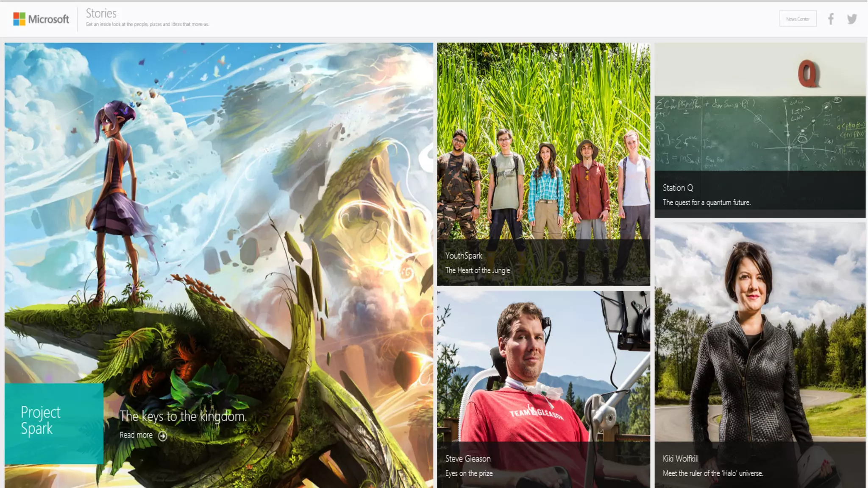
Task: Click the Eyes on the prize caption
Action: tap(469, 474)
